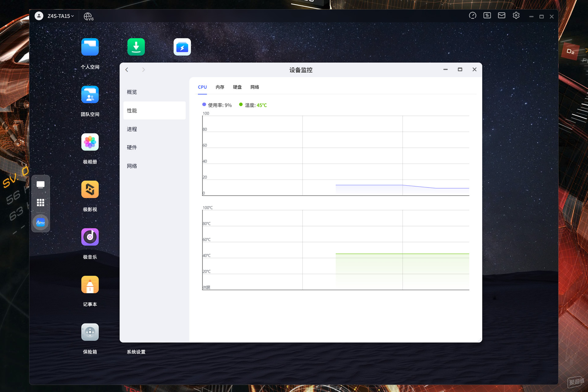Open the speed gauge icon in top bar

[x=473, y=16]
